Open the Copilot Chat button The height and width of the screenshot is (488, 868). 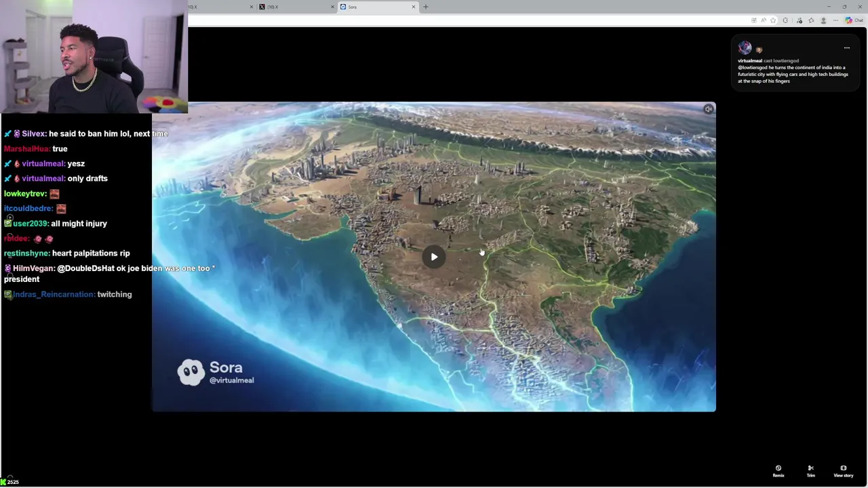[x=853, y=20]
